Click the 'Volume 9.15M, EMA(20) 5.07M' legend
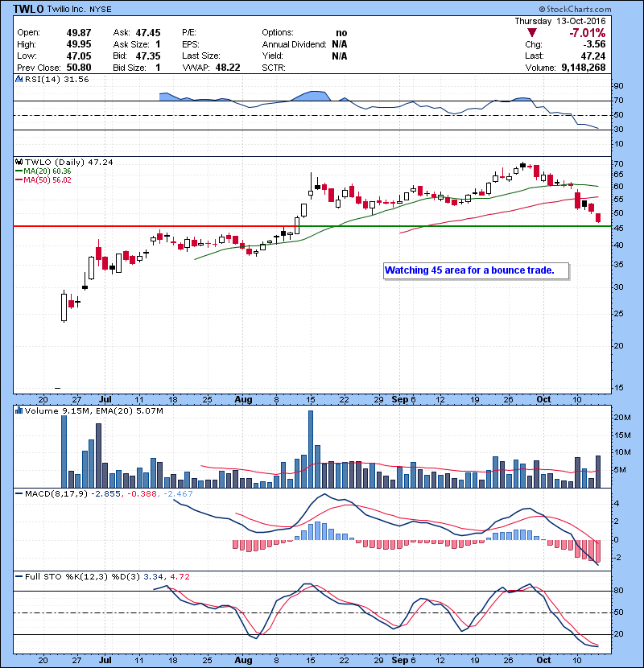Image resolution: width=644 pixels, height=668 pixels. click(93, 410)
